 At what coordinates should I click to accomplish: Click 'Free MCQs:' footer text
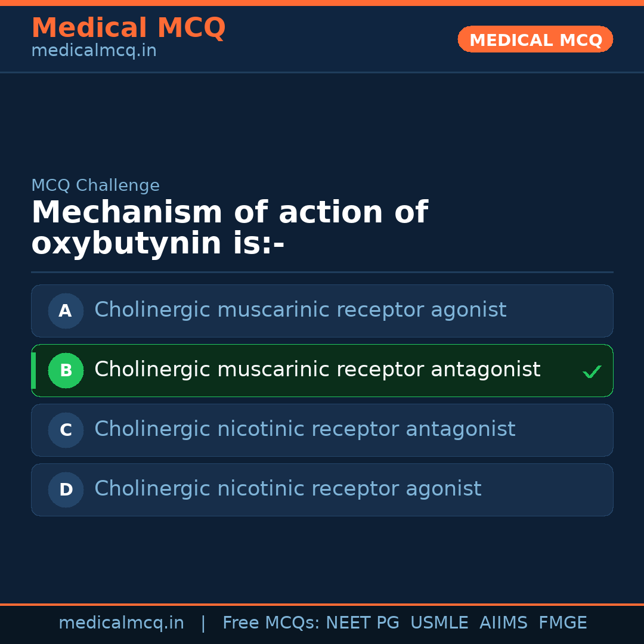point(271,623)
